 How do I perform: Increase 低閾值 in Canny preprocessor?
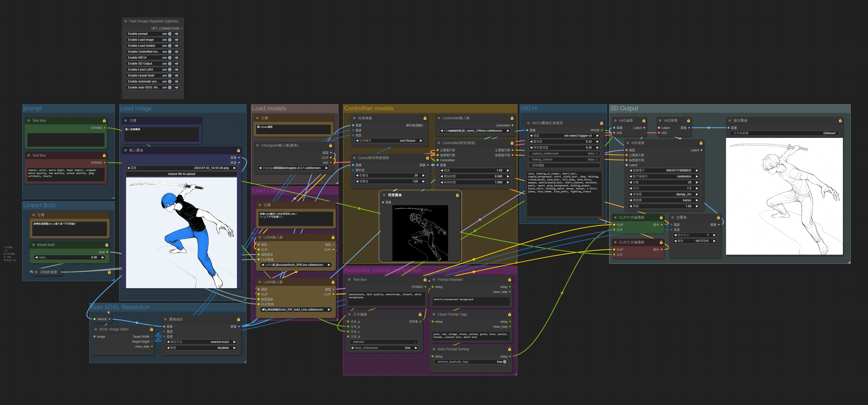pos(423,175)
